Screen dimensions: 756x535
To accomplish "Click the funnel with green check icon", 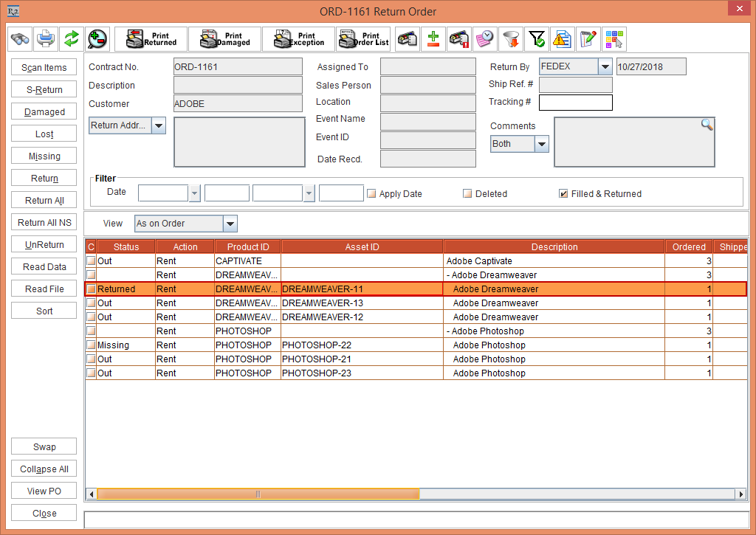I will [537, 39].
